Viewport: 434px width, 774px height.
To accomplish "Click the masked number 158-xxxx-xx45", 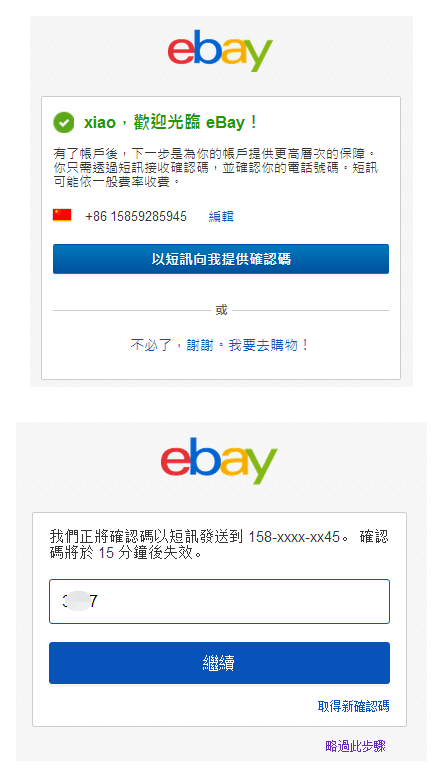I will coord(294,537).
